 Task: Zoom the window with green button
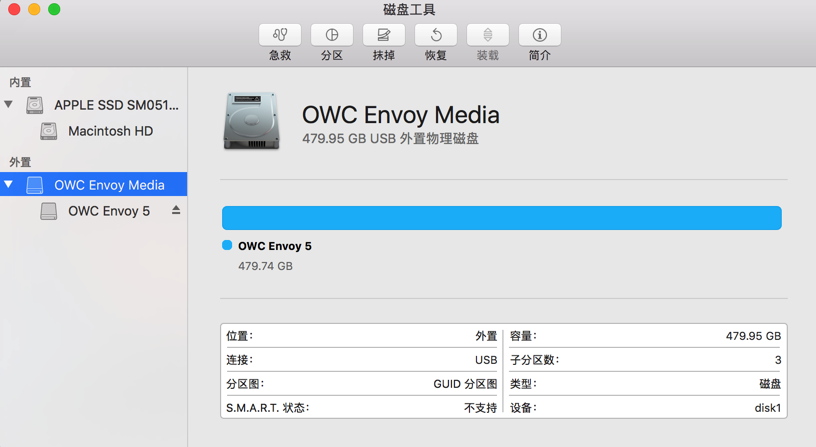(x=54, y=9)
